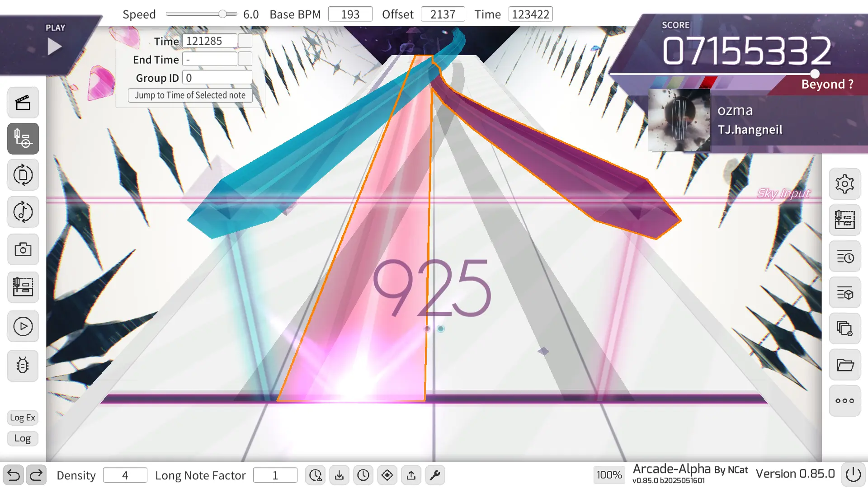
Task: Click the clapperboard icon in left sidebar
Action: coord(23,103)
